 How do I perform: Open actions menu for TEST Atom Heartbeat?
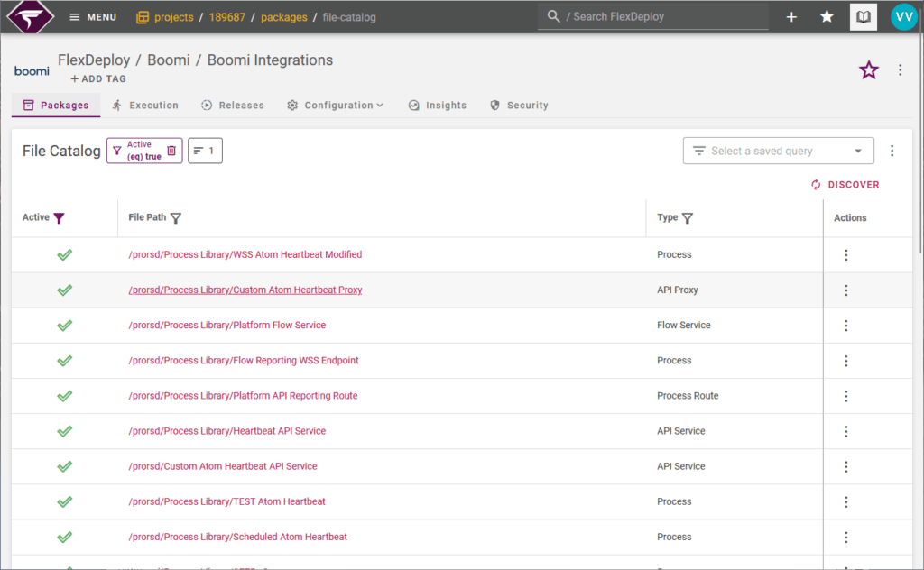[846, 502]
